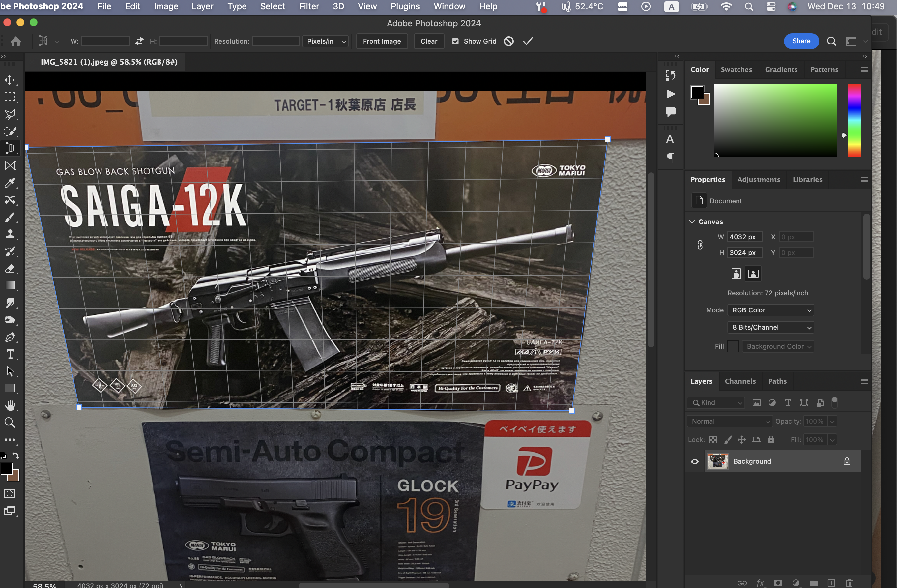Switch to the Channels tab
Viewport: 897px width, 588px height.
coord(740,381)
